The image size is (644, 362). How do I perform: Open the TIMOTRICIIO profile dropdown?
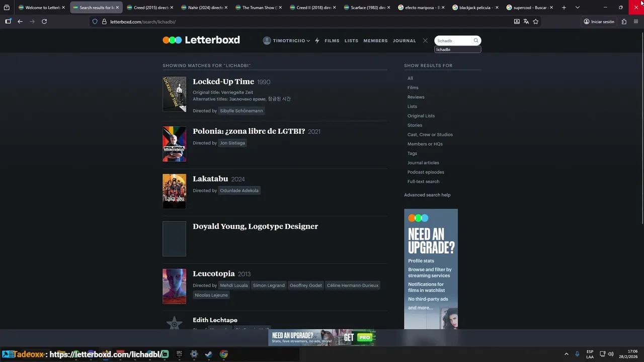coord(286,41)
